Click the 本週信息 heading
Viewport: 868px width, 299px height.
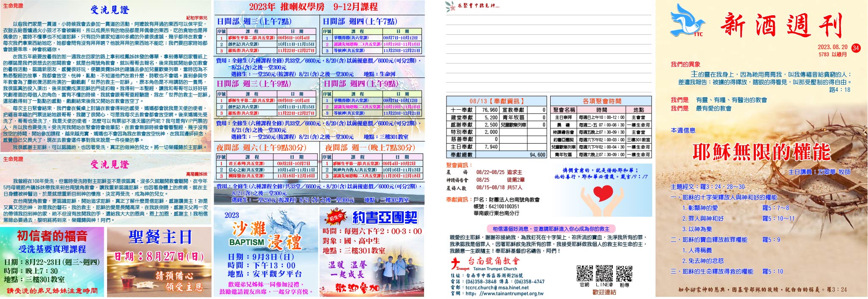[683, 130]
